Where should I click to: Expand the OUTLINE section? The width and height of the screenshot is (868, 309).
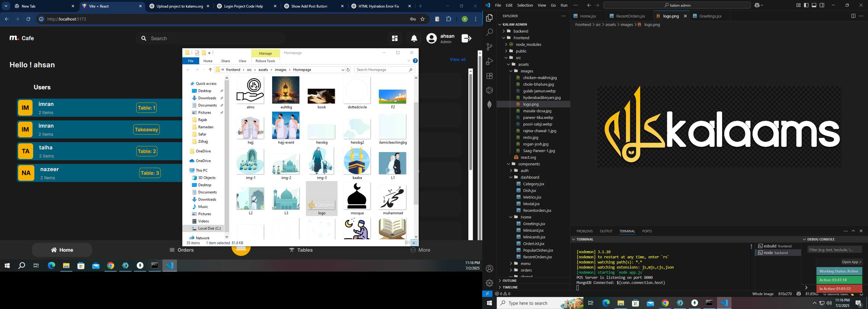click(x=509, y=281)
